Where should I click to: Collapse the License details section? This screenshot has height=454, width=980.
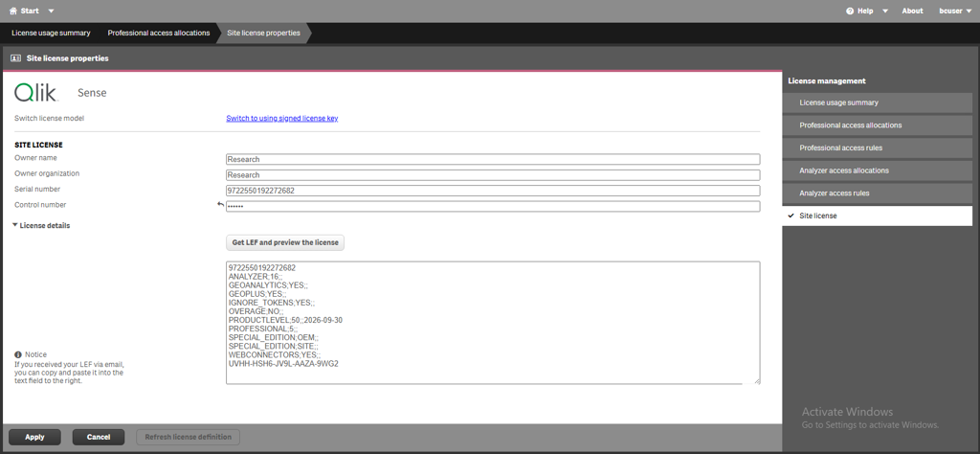coord(41,226)
